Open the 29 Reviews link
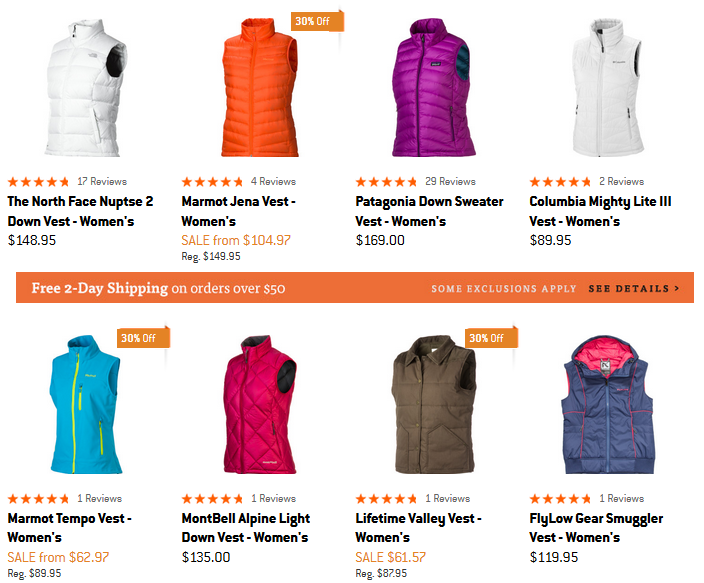Viewport: 704px width, 583px height. pos(450,181)
